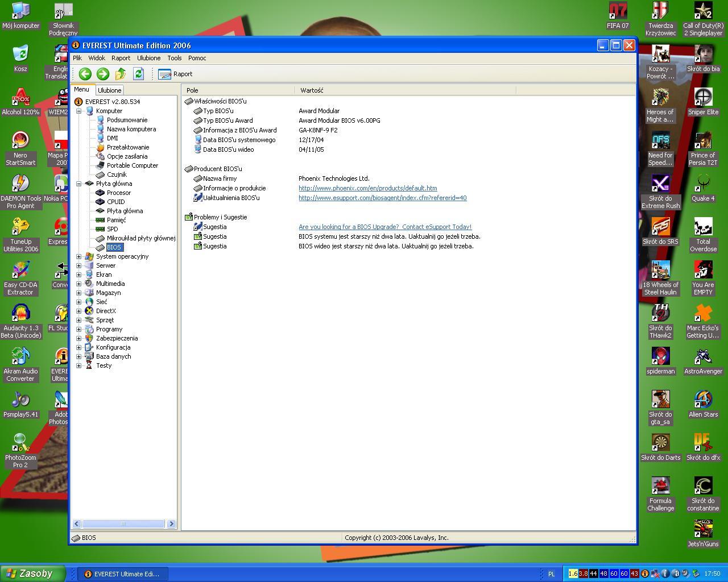Open the esupport.com biosagent link
The height and width of the screenshot is (582, 728).
pos(383,198)
